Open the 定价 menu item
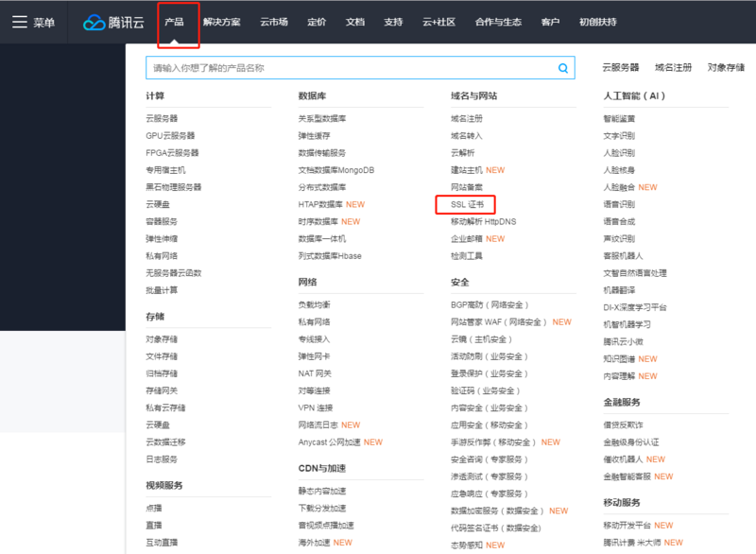Image resolution: width=756 pixels, height=554 pixels. click(317, 22)
